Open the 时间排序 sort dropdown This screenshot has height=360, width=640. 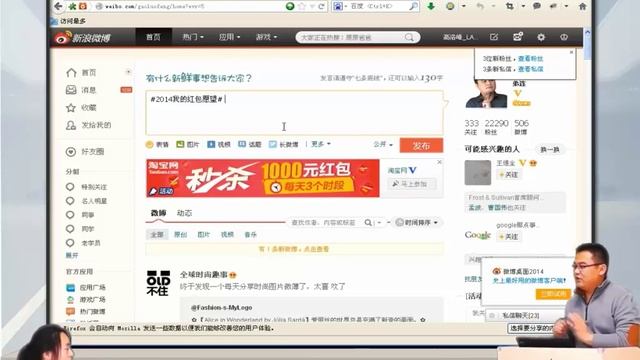tap(417, 222)
